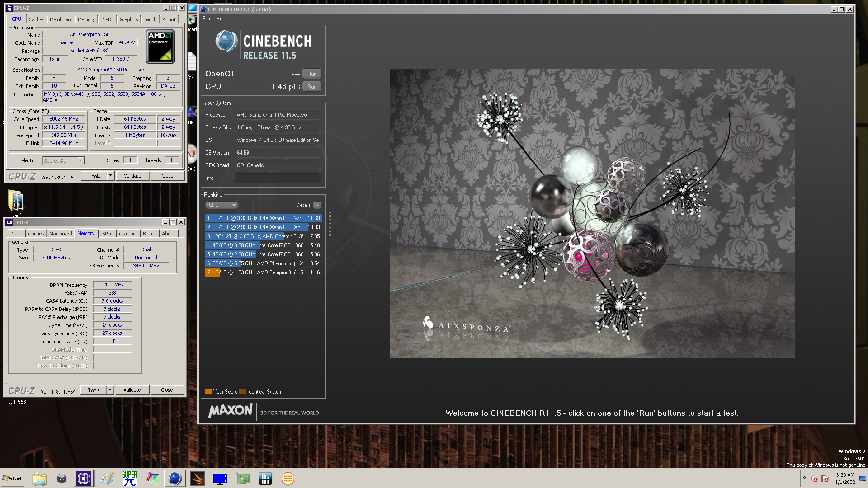The width and height of the screenshot is (868, 488).
Task: Select your score row 1C/1T AMD Sempron
Action: coord(263,272)
